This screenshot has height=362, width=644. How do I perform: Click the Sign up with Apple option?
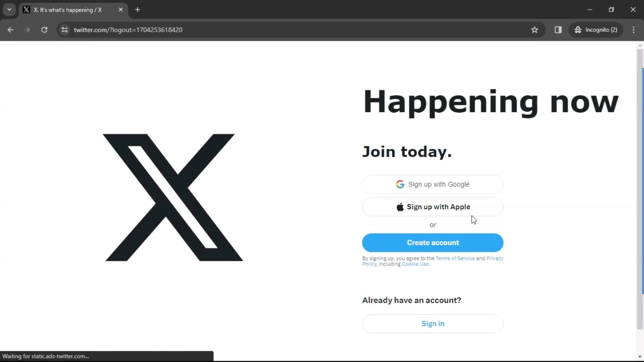pyautogui.click(x=433, y=207)
